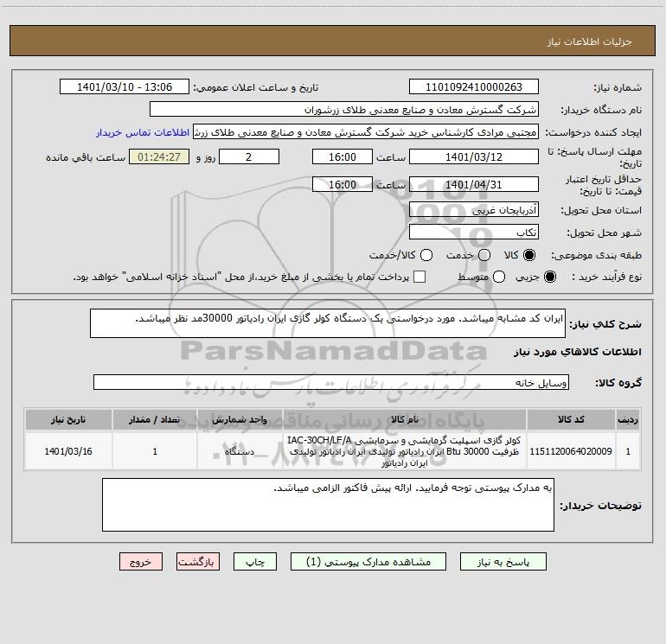Screen dimensions: 666x644
Task: Click the واحد شمارش column header
Action: (240, 419)
